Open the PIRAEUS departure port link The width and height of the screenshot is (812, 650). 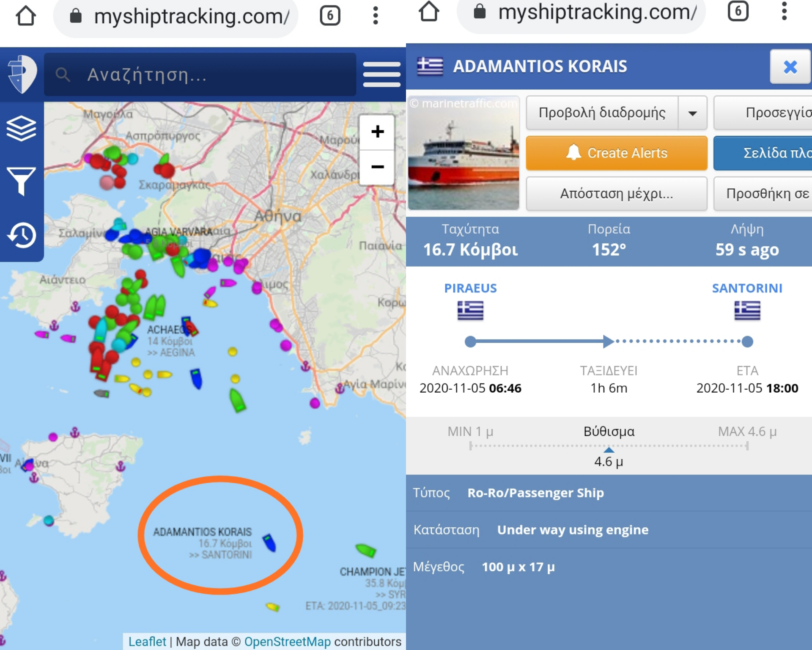coord(470,288)
